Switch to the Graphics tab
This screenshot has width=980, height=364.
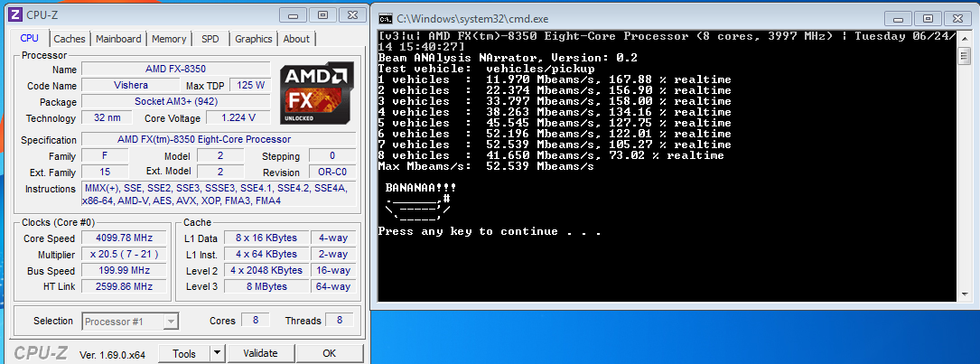click(x=254, y=39)
